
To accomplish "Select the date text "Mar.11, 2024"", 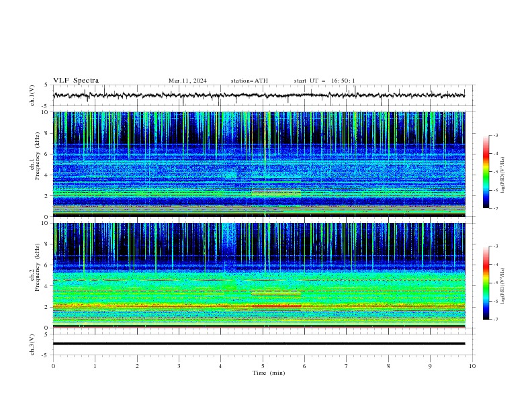I will pos(187,81).
